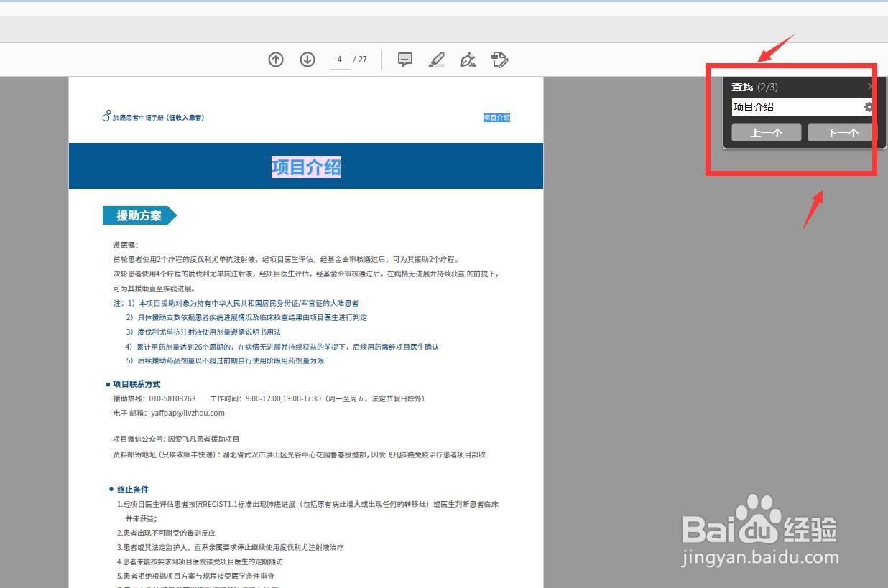Select the highlighted 项目介绍 banner heading
This screenshot has width=888, height=588.
pyautogui.click(x=306, y=167)
